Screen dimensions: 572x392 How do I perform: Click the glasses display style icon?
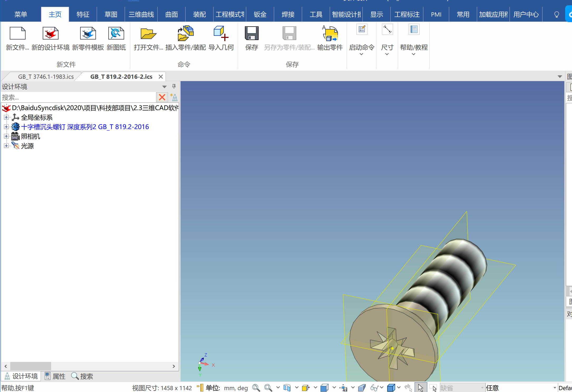374,388
